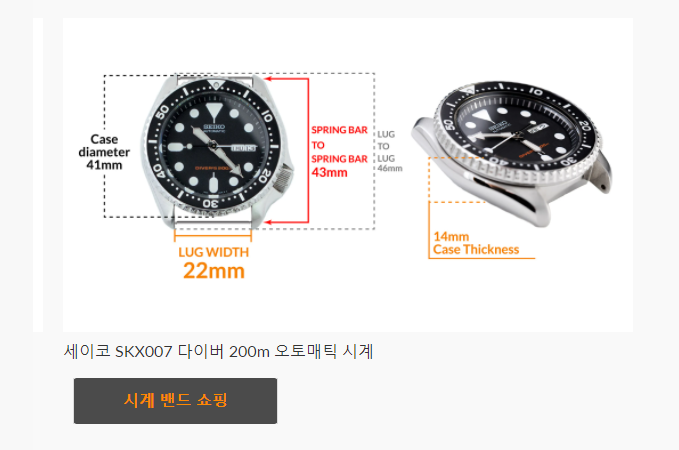Click the 시계 밴드 쇼핑 button
The height and width of the screenshot is (450, 679).
[x=175, y=401]
